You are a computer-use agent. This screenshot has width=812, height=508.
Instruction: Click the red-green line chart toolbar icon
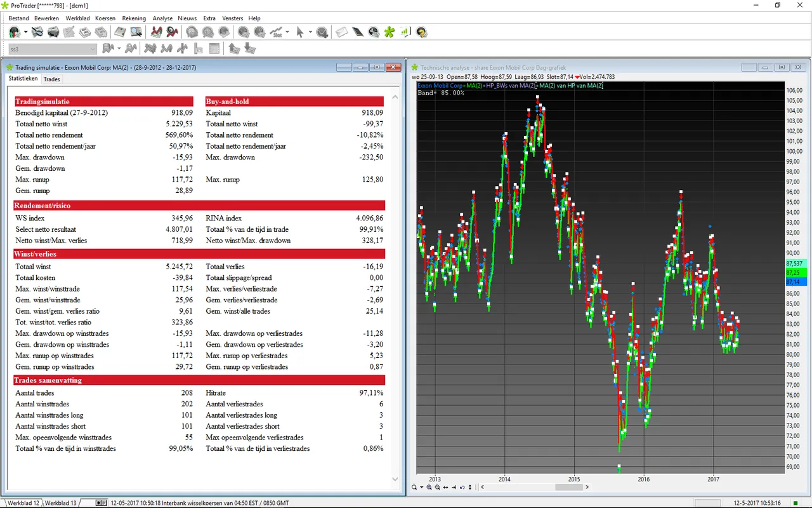tap(157, 32)
